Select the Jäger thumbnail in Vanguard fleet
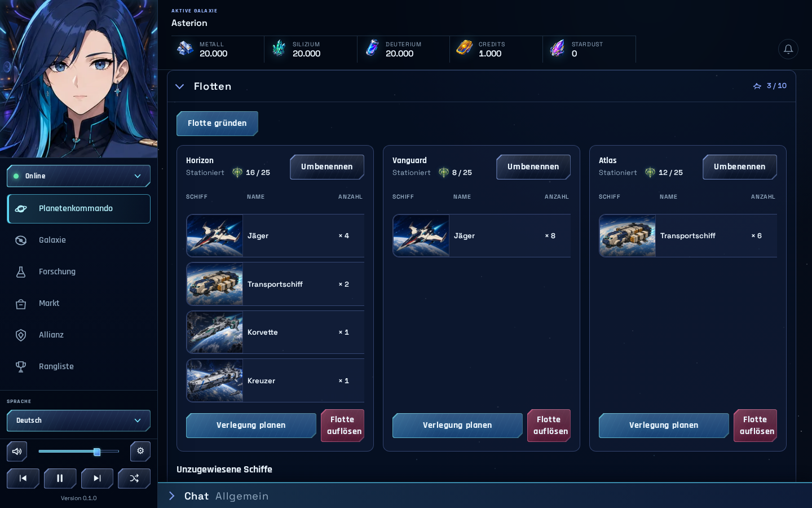This screenshot has height=508, width=812. coord(421,236)
